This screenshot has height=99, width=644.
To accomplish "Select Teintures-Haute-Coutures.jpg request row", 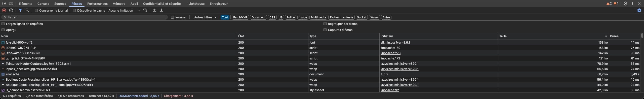I will [x=320, y=64].
